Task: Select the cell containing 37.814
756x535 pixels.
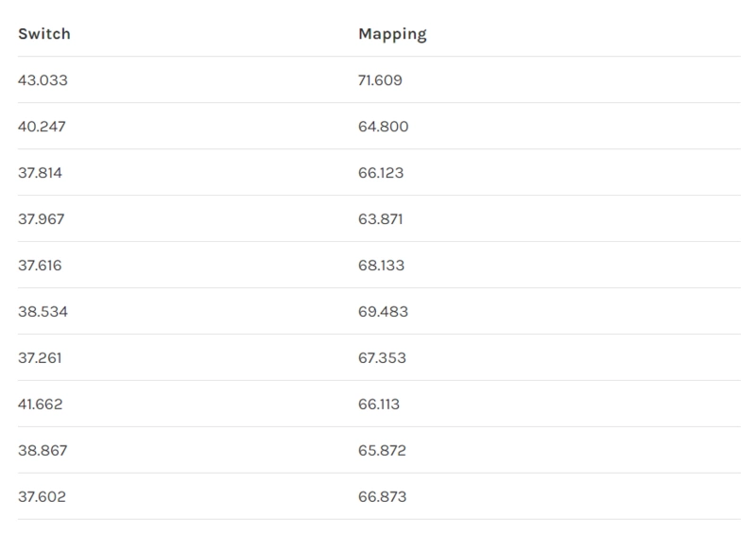Action: 41,173
